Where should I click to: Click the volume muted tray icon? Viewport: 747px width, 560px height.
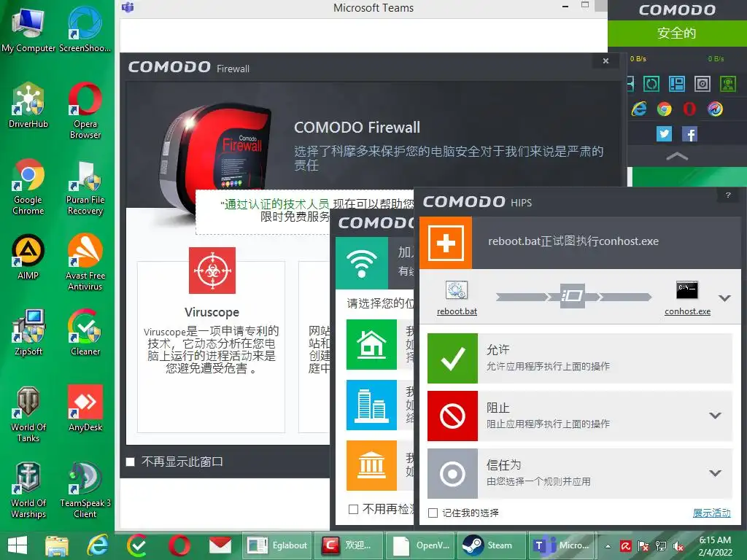678,546
